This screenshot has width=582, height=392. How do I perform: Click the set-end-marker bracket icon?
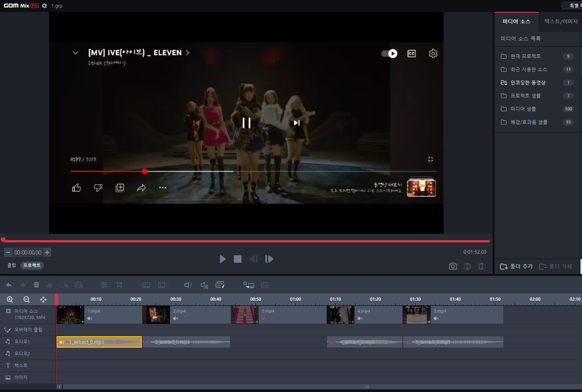coord(482,266)
